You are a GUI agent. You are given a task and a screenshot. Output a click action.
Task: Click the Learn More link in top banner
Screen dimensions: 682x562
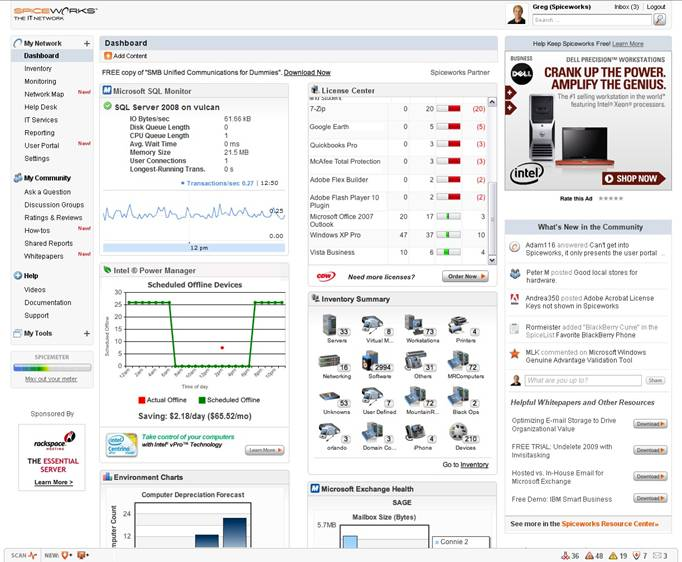(628, 44)
